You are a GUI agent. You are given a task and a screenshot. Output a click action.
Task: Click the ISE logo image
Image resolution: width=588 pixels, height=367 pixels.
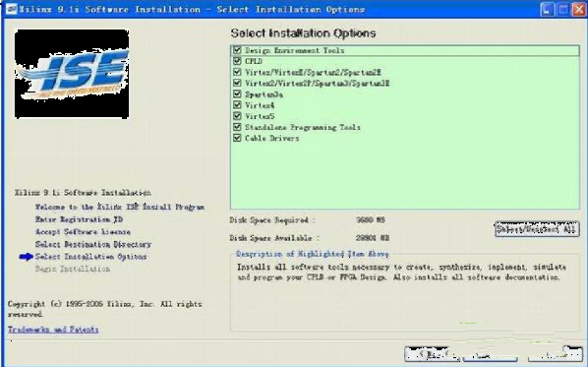point(72,74)
